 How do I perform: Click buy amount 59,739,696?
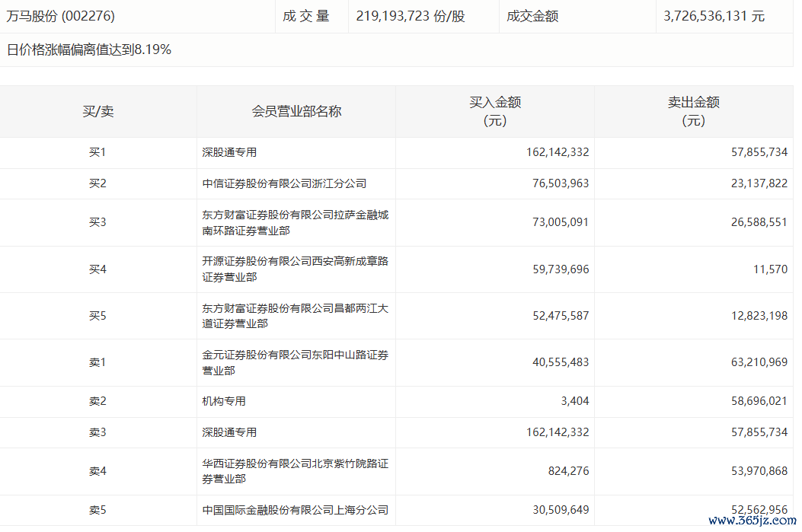pyautogui.click(x=561, y=269)
